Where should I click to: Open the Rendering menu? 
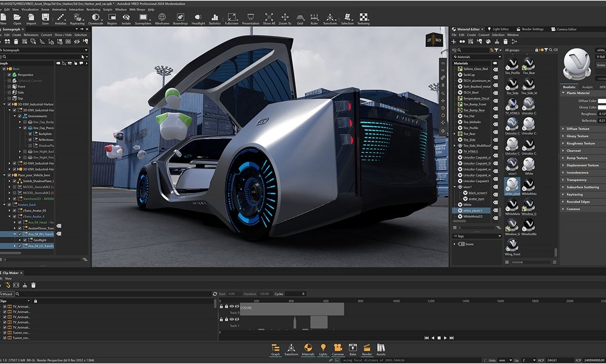93,9
